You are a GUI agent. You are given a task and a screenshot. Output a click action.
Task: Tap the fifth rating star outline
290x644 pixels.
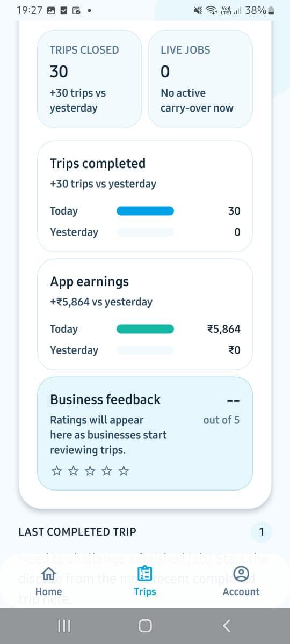pyautogui.click(x=124, y=471)
